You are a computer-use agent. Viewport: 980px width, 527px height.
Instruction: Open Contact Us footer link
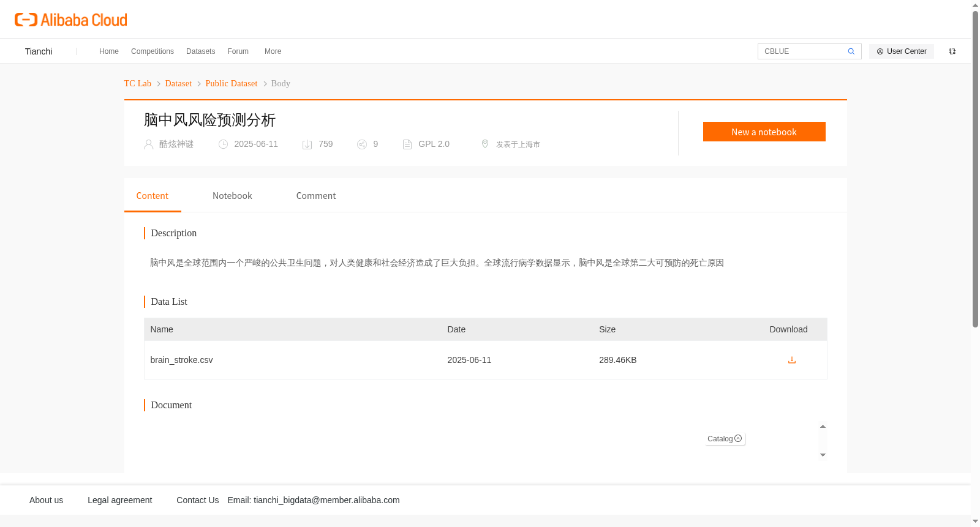(198, 500)
